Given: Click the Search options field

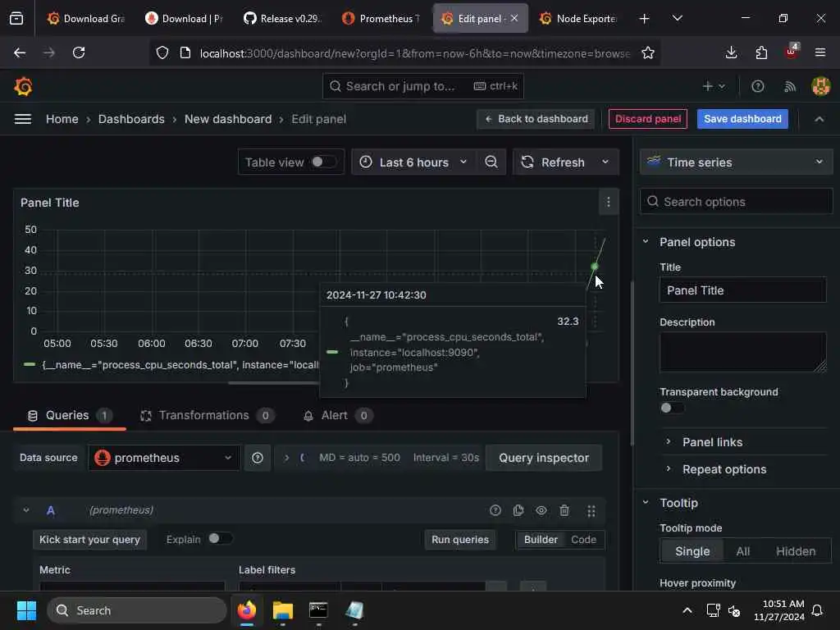Looking at the screenshot, I should tap(736, 202).
